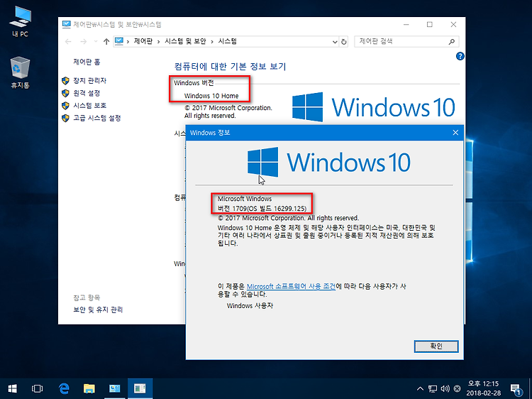Select 시스템 breadcrumb item
This screenshot has width=532, height=399.
(227, 41)
